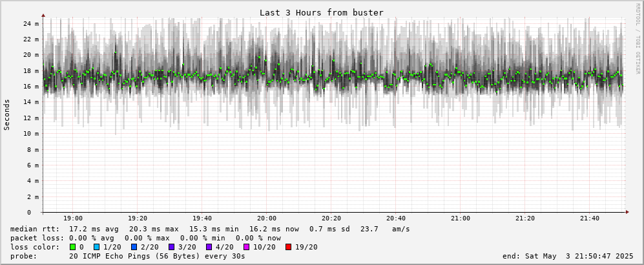The height and width of the screenshot is (265, 644).
Task: Click the "10 m" y-axis value
Action: click(31, 134)
